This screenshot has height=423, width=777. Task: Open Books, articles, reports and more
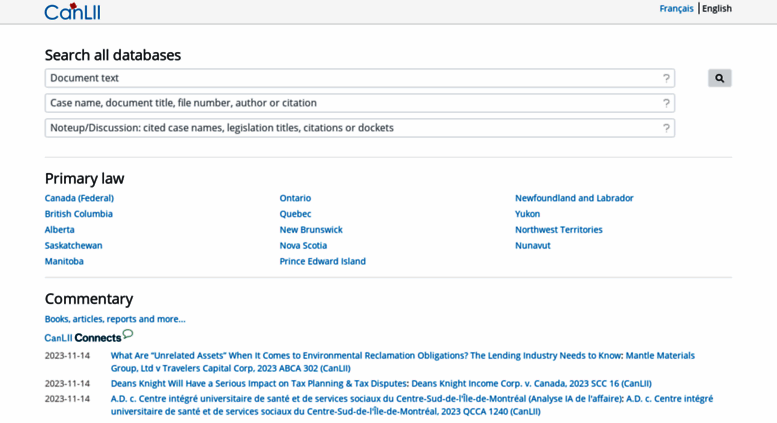[115, 319]
